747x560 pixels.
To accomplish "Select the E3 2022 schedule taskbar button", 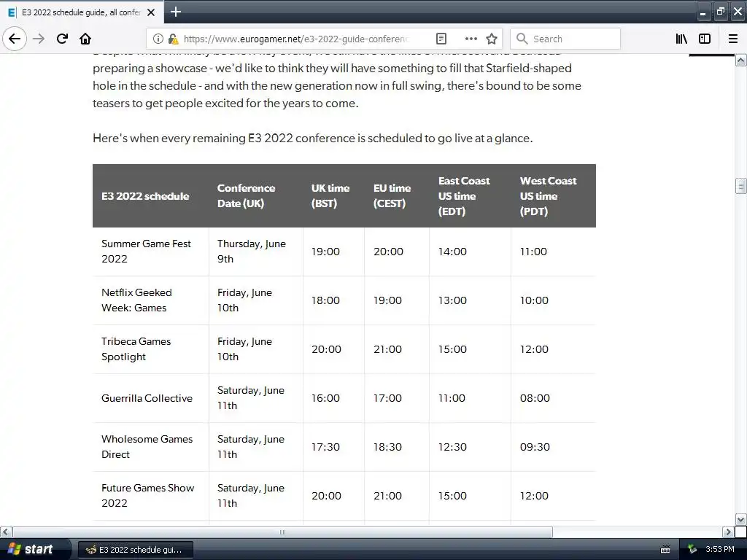I will pyautogui.click(x=136, y=550).
